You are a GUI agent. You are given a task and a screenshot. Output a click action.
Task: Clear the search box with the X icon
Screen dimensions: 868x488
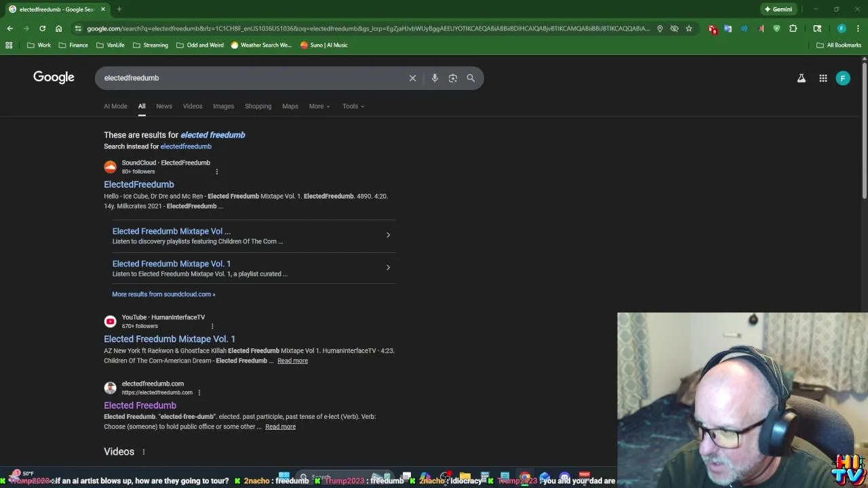412,78
